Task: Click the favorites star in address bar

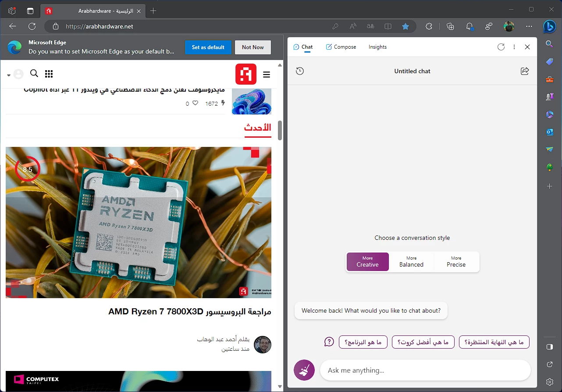Action: [x=405, y=26]
